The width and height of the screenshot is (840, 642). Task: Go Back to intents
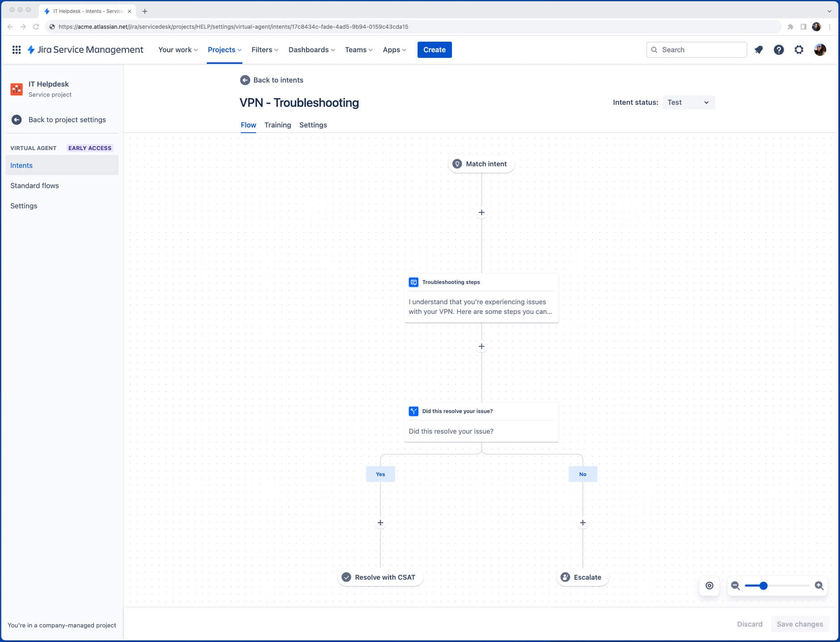pyautogui.click(x=271, y=80)
